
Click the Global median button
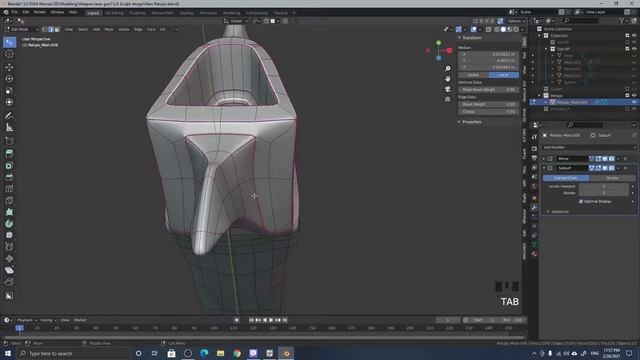click(x=473, y=75)
